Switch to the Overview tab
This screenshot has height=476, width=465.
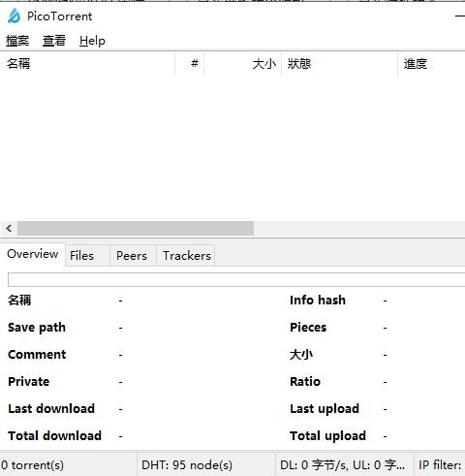click(x=33, y=254)
